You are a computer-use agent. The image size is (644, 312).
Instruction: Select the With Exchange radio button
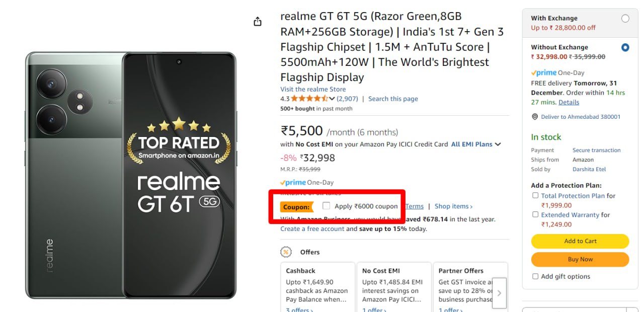(x=625, y=19)
